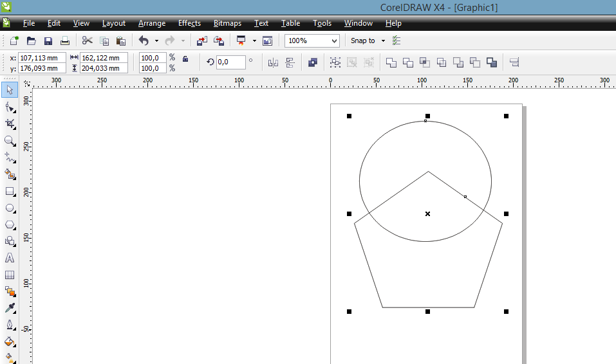Select the Interactive Blend tool
The height and width of the screenshot is (364, 616).
pyautogui.click(x=10, y=291)
